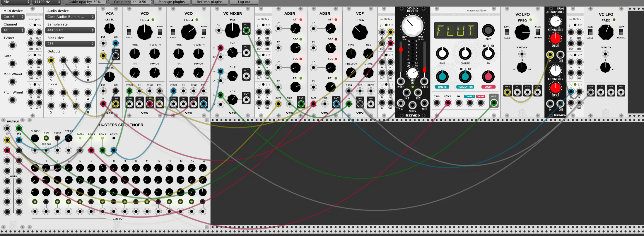Viewport: 644px width, 236px height.
Task: Click the sequencer STEPS knob
Action: [69, 138]
